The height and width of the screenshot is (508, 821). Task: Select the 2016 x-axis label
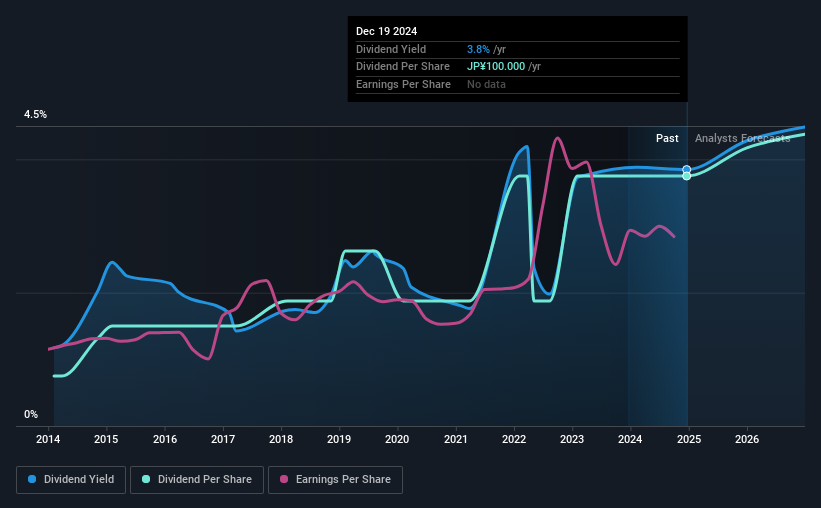point(164,439)
